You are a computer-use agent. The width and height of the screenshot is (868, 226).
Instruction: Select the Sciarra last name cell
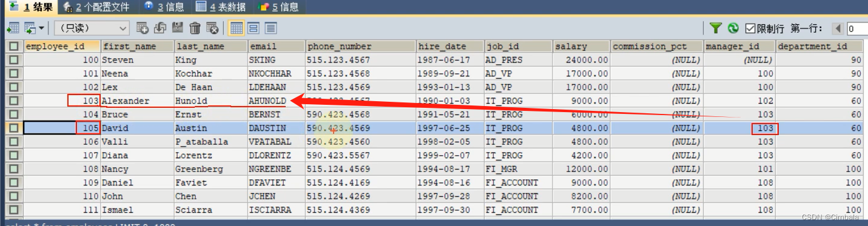210,210
